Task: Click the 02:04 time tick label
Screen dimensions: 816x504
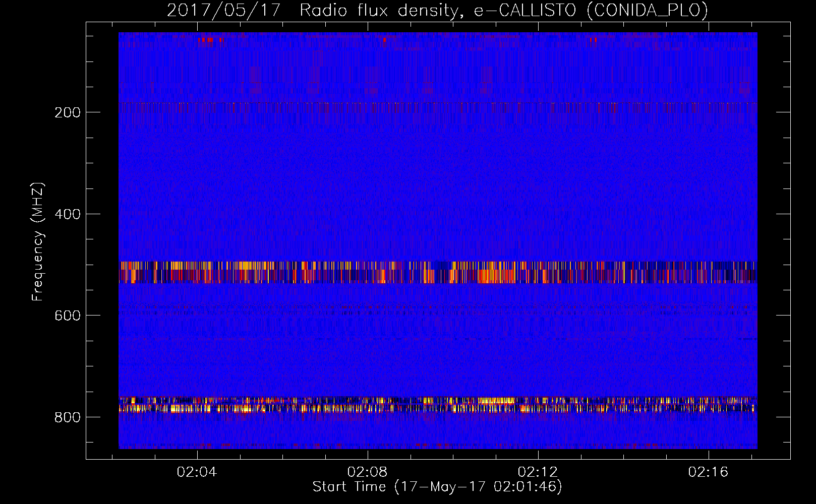Action: click(x=197, y=472)
